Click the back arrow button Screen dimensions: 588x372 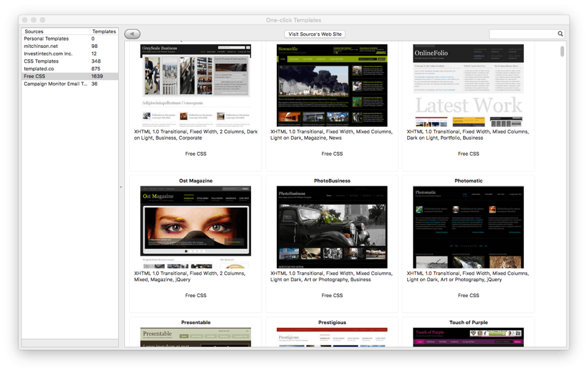point(132,34)
